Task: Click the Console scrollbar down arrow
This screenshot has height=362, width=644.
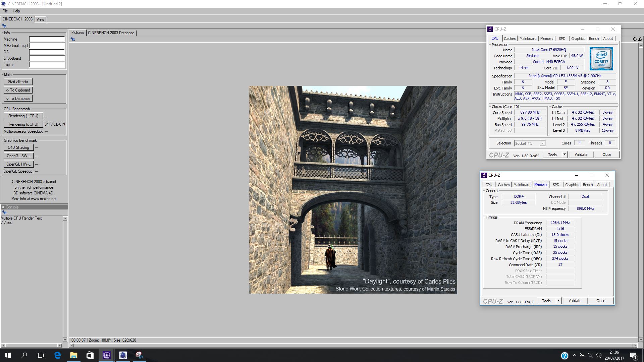Action: pyautogui.click(x=65, y=340)
